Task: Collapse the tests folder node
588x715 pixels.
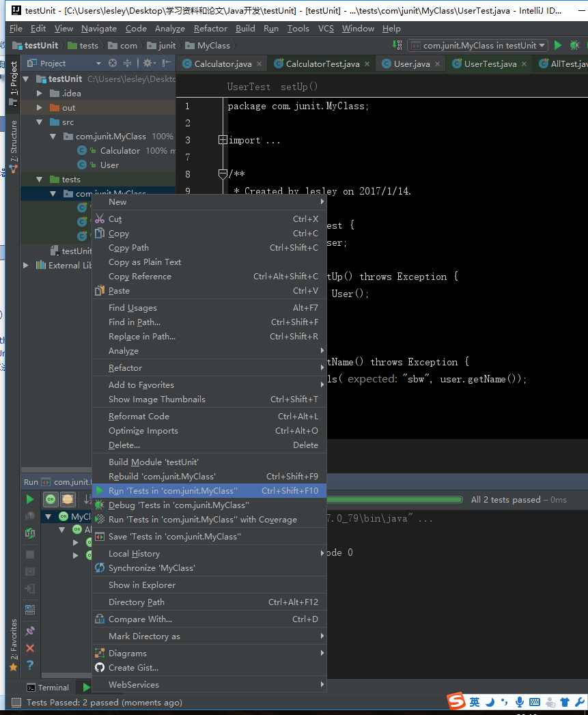Action: (x=39, y=179)
